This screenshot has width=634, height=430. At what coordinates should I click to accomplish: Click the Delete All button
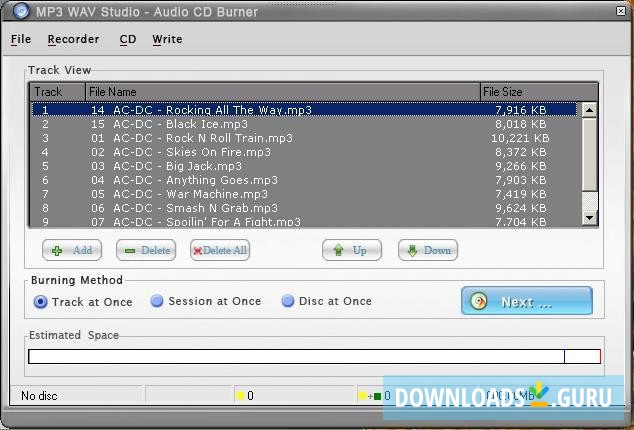coord(220,250)
